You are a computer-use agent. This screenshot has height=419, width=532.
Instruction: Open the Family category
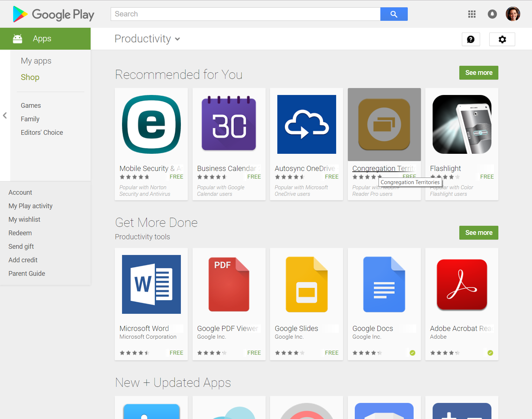(30, 119)
